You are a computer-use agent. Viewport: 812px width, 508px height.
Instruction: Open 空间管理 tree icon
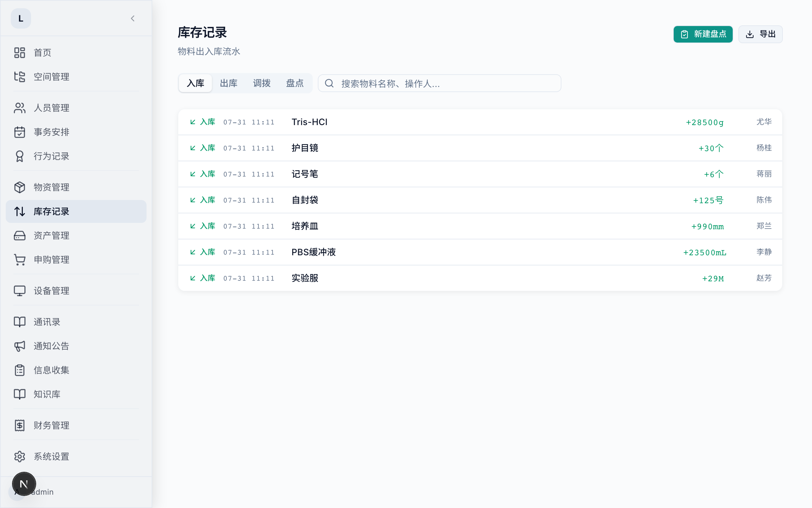pos(19,77)
